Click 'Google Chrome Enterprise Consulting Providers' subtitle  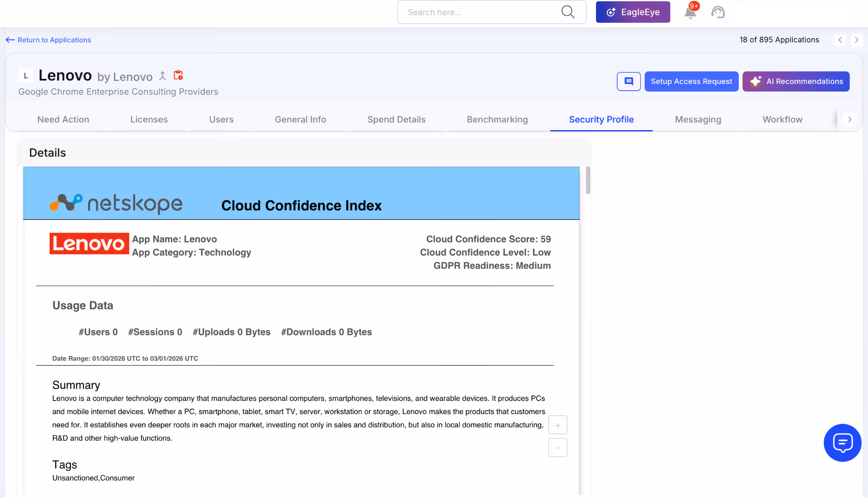(x=118, y=92)
